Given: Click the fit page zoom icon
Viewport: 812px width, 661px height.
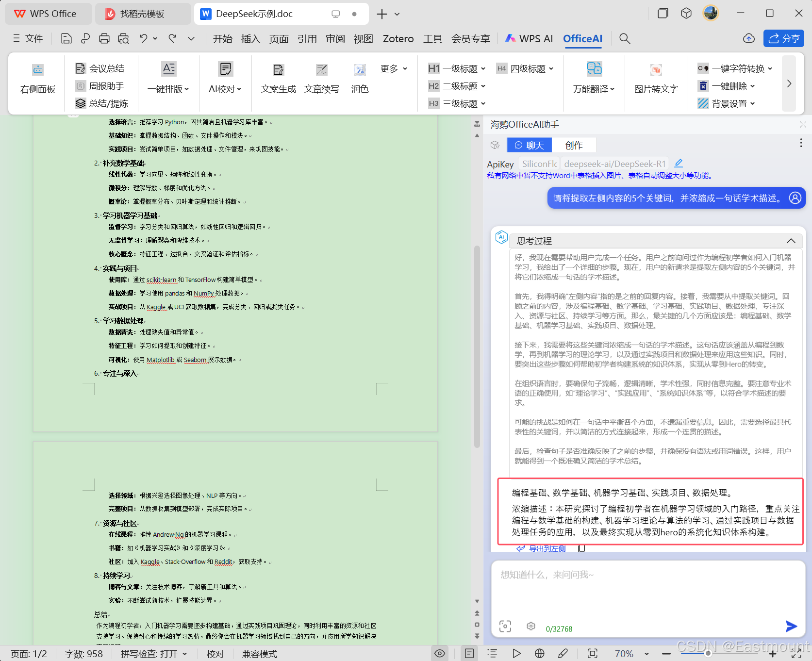Looking at the screenshot, I should click(592, 653).
